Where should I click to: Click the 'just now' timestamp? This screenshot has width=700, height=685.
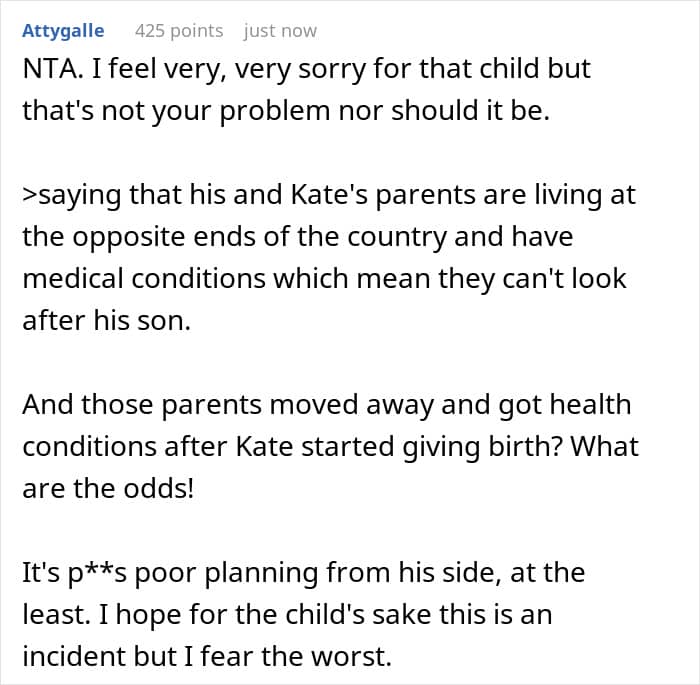[280, 31]
